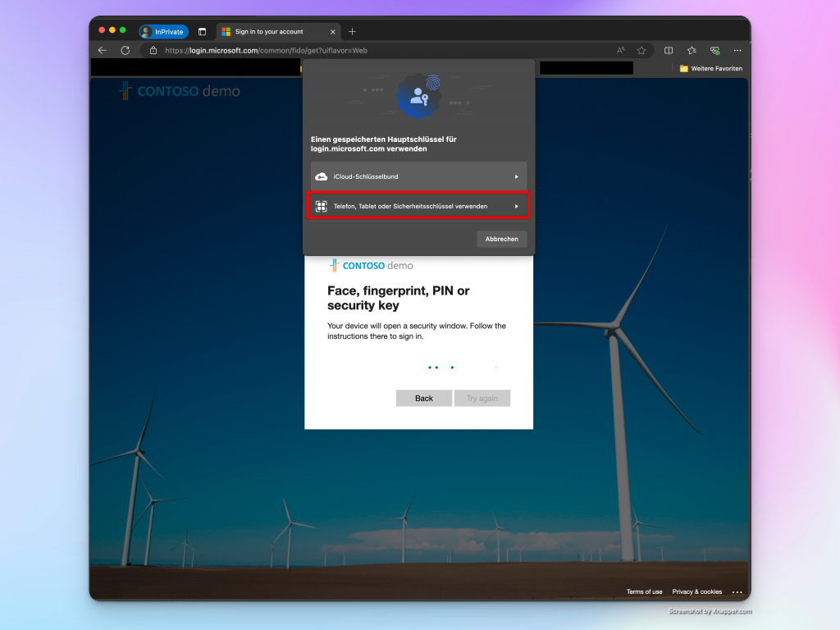Open Browser Essentials heart icon
Screen dimensions: 840x630
pos(714,50)
